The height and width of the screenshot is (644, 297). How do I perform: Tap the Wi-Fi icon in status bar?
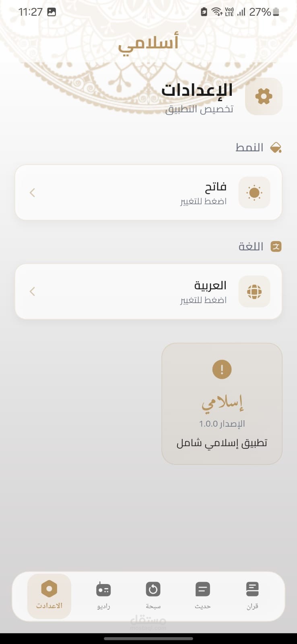[x=217, y=12]
